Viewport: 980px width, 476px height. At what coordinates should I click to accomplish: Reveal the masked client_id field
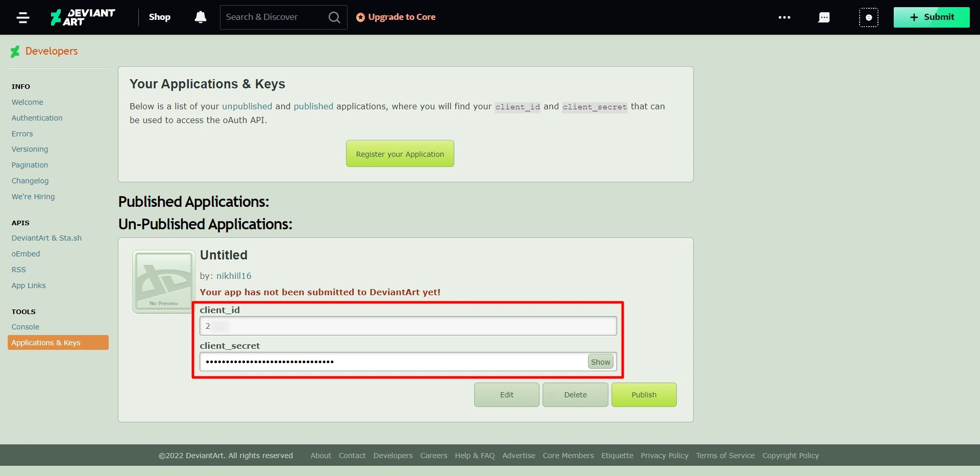[408, 325]
